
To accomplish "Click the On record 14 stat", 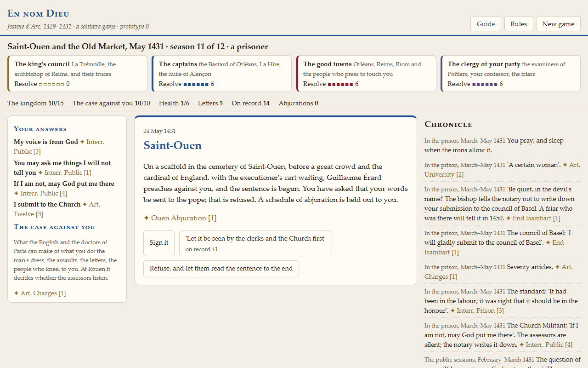I will coord(250,103).
